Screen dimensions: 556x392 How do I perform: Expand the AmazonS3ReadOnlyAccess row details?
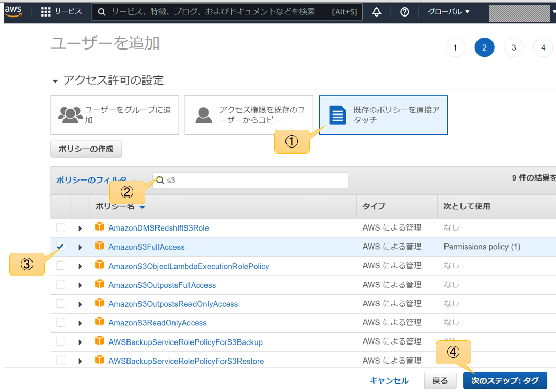coord(80,323)
